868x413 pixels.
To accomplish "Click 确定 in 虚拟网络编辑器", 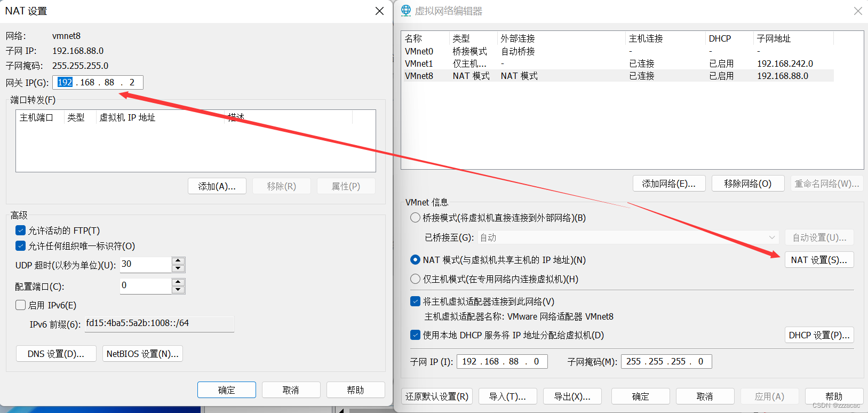I will click(640, 396).
